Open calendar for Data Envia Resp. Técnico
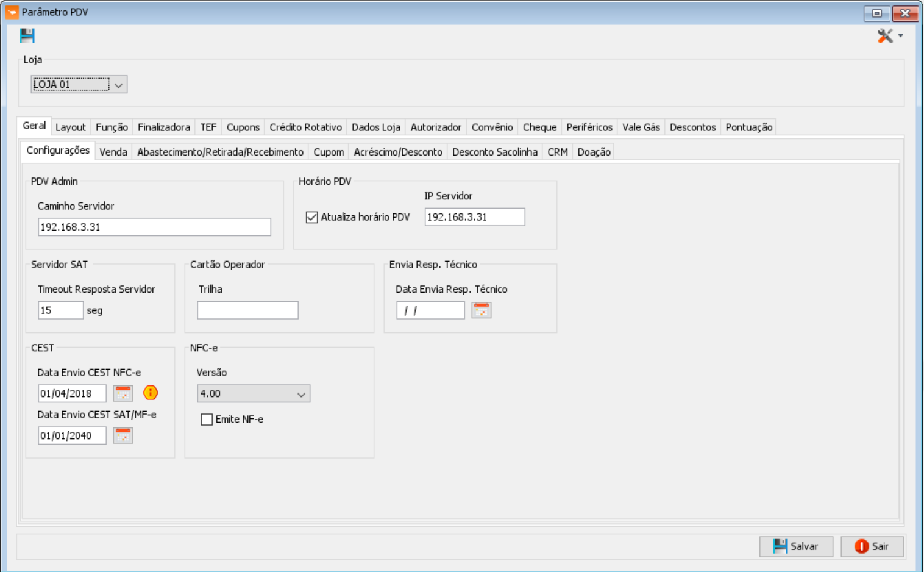The height and width of the screenshot is (572, 924). point(481,310)
